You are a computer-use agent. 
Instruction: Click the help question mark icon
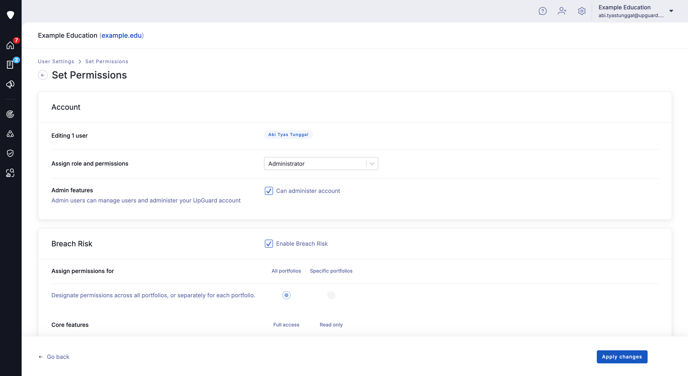543,11
